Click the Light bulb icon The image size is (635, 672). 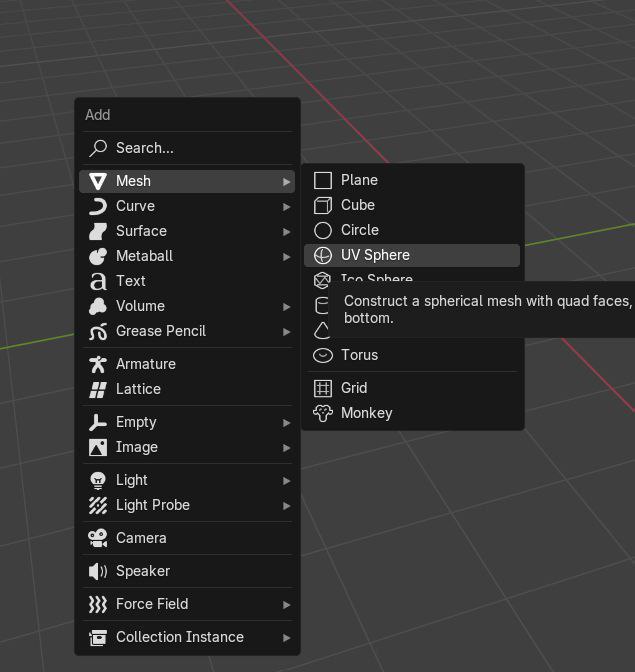pos(98,480)
